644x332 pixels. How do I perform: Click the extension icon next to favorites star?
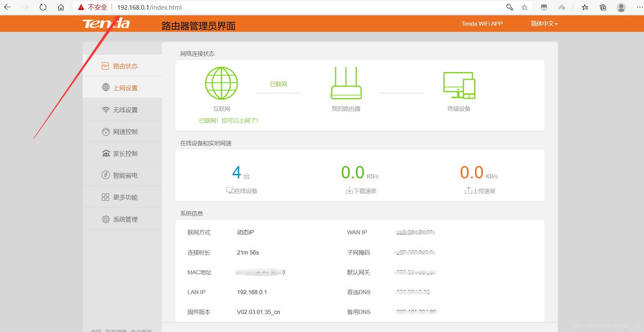544,7
